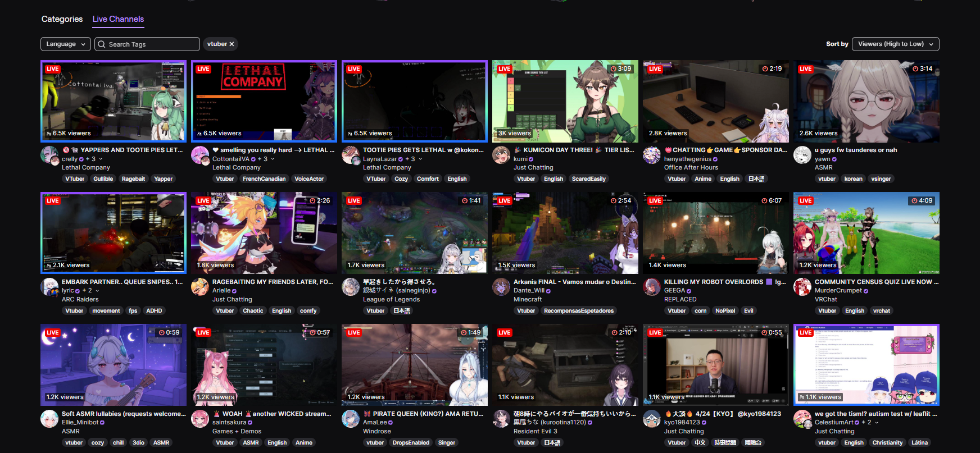
Task: Open CottontailVA's profile picture
Action: pos(201,155)
